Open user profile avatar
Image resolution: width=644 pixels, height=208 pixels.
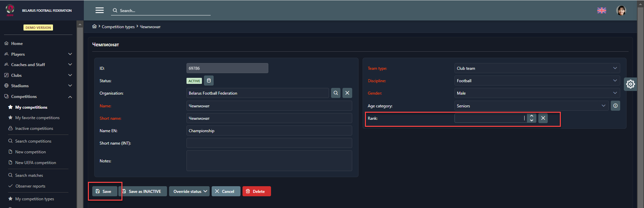(621, 10)
